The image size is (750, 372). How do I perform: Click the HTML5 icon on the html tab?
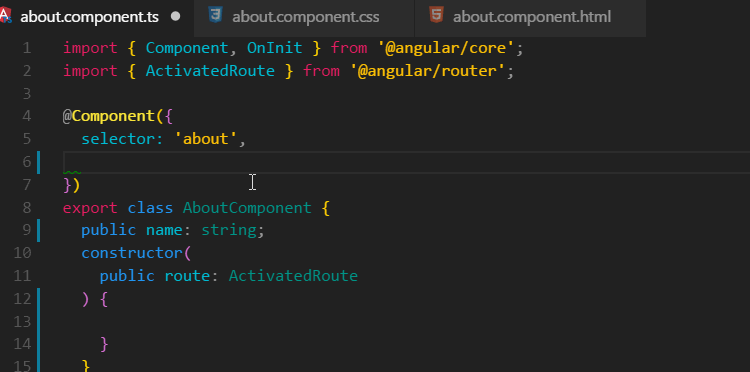pyautogui.click(x=436, y=15)
